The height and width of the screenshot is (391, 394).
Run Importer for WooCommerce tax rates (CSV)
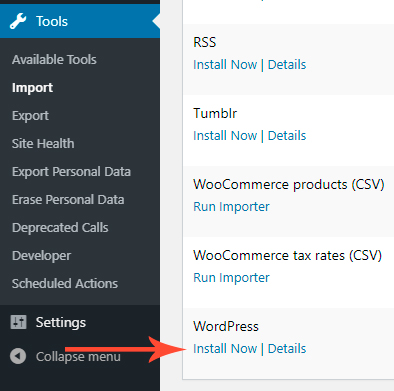pyautogui.click(x=231, y=278)
